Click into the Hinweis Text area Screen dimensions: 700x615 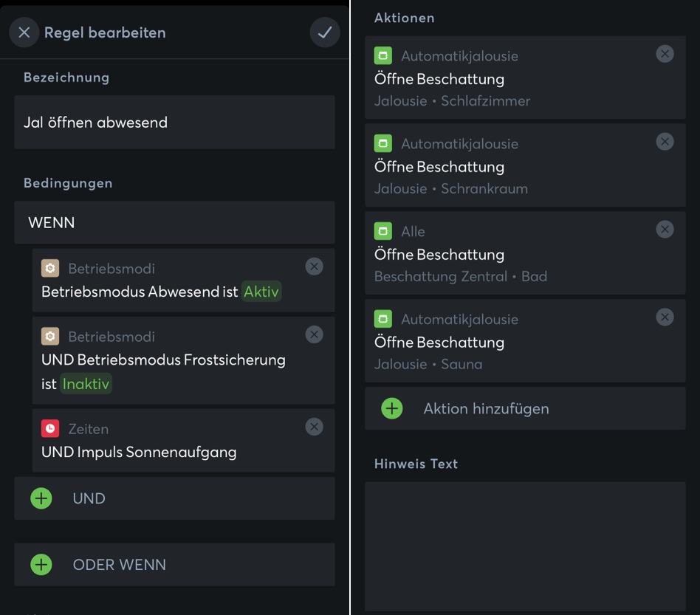[525, 546]
